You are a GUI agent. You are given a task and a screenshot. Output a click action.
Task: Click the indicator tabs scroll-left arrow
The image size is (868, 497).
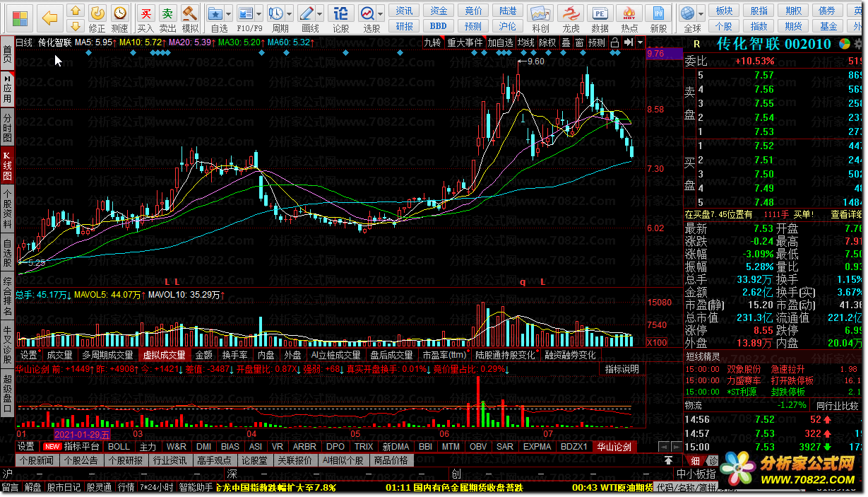point(662,447)
